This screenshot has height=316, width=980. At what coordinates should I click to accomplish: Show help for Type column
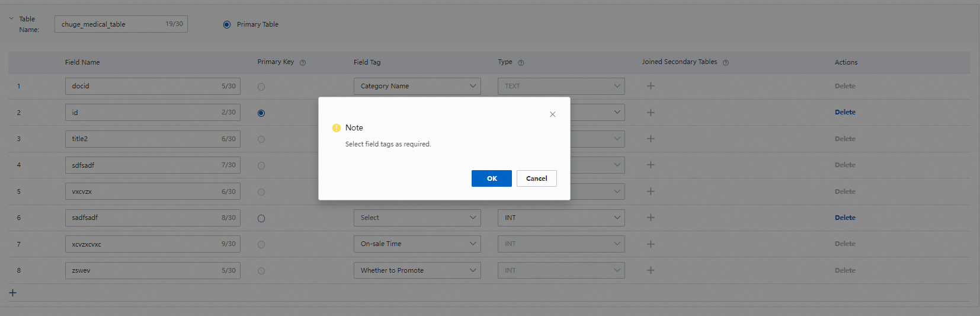click(521, 63)
